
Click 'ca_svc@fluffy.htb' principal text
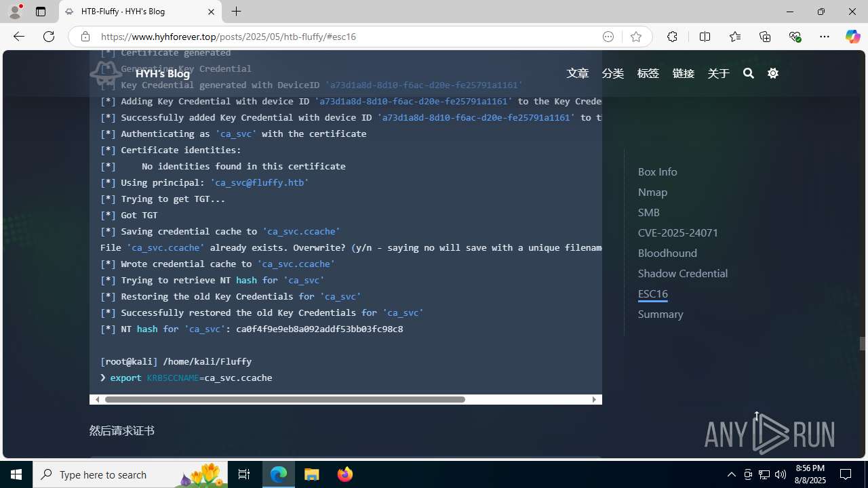[x=260, y=182]
